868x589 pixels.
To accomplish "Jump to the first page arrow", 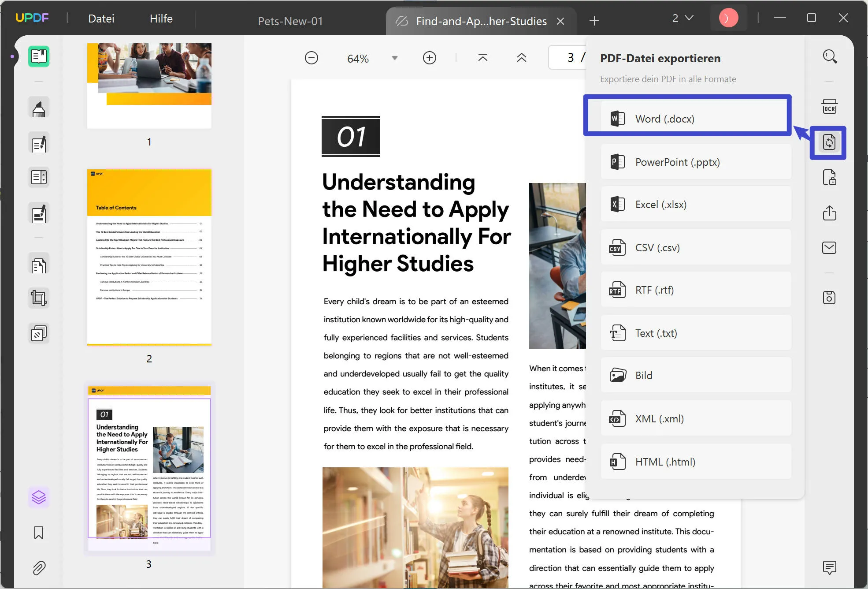I will coord(482,58).
